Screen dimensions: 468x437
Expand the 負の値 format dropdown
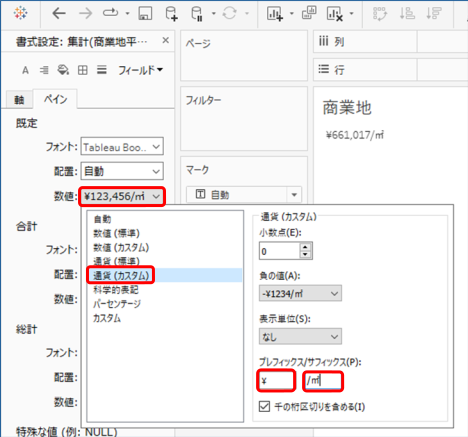[300, 293]
